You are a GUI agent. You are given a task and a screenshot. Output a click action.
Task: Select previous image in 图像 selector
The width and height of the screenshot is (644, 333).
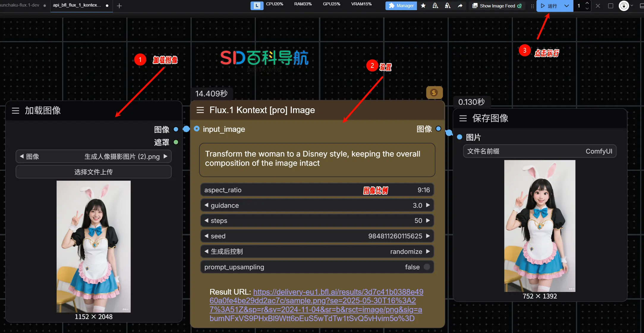click(22, 156)
